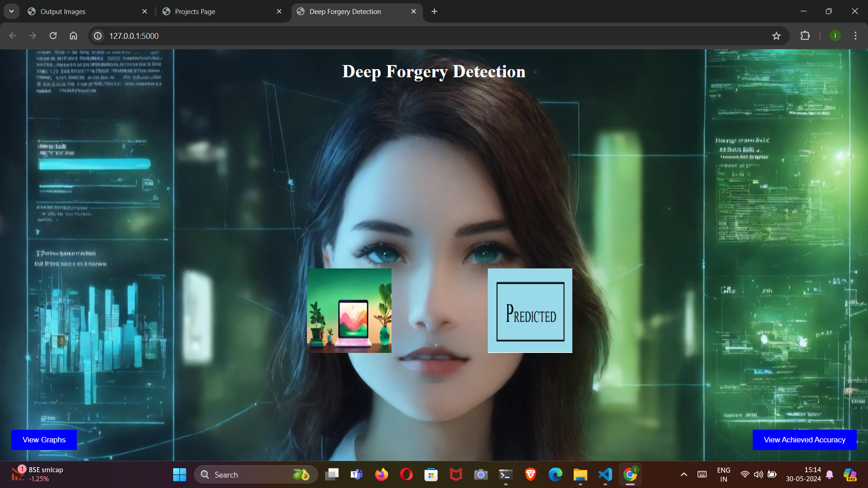Open the Extensions puzzle icon
868x488 pixels.
click(x=805, y=36)
